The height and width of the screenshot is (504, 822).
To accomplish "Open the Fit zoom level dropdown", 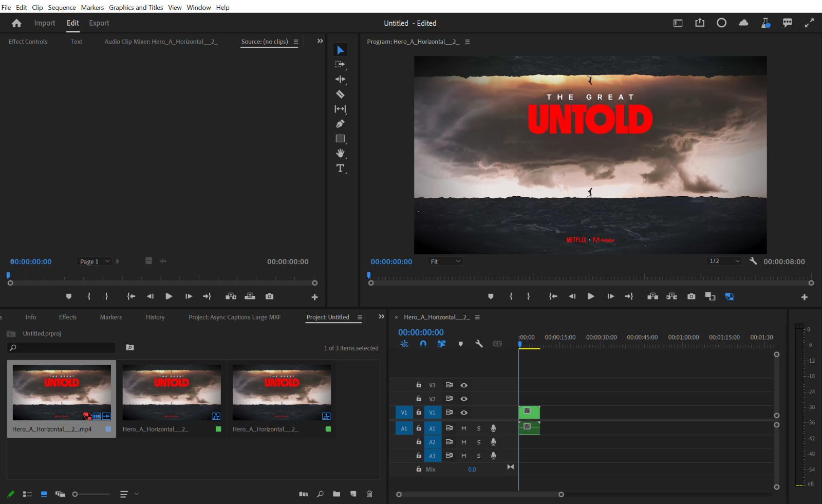I will 445,261.
